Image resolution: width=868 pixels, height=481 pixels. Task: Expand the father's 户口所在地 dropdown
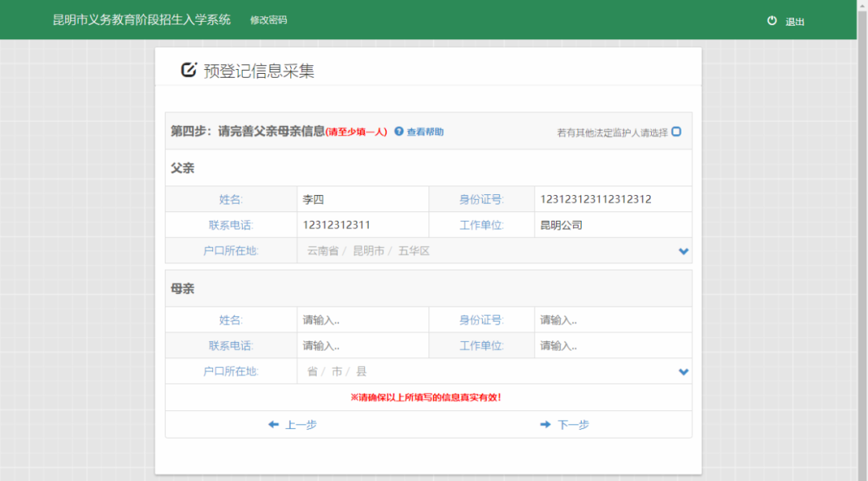pyautogui.click(x=683, y=251)
